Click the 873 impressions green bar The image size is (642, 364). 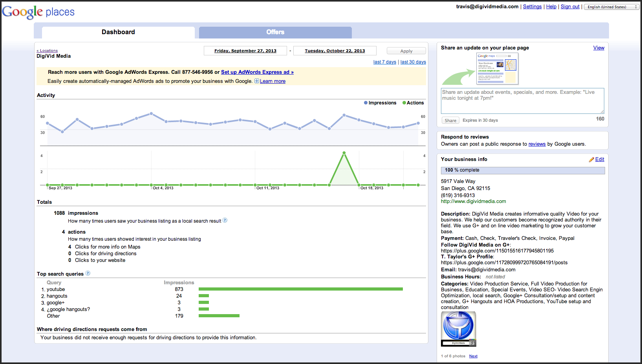pos(301,289)
